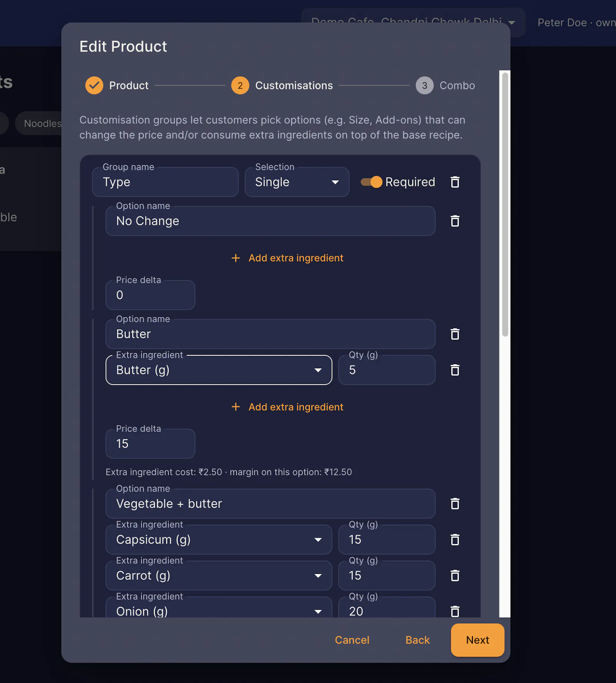Delete the Type customisation group
616x683 pixels.
coord(455,182)
